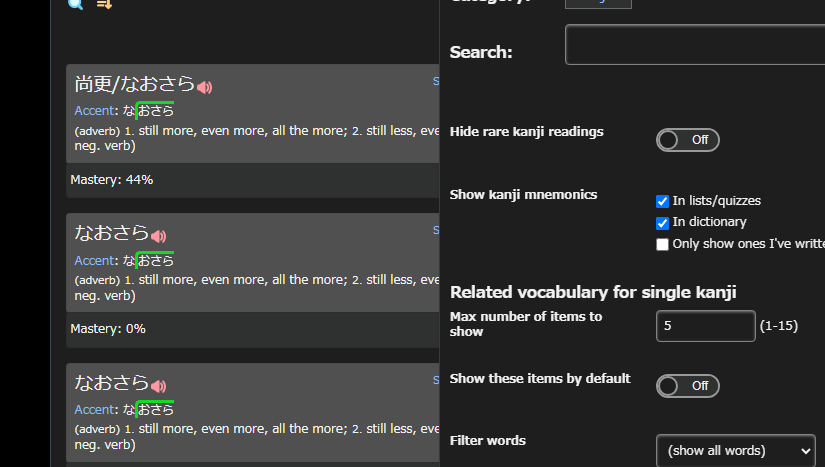
Task: Play audio for 尚更/なおさら entry
Action: (x=204, y=88)
